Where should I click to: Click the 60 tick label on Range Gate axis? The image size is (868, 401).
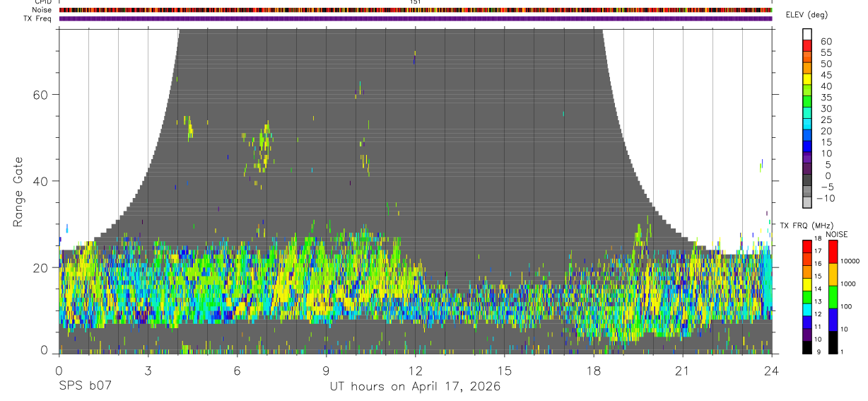tap(40, 95)
